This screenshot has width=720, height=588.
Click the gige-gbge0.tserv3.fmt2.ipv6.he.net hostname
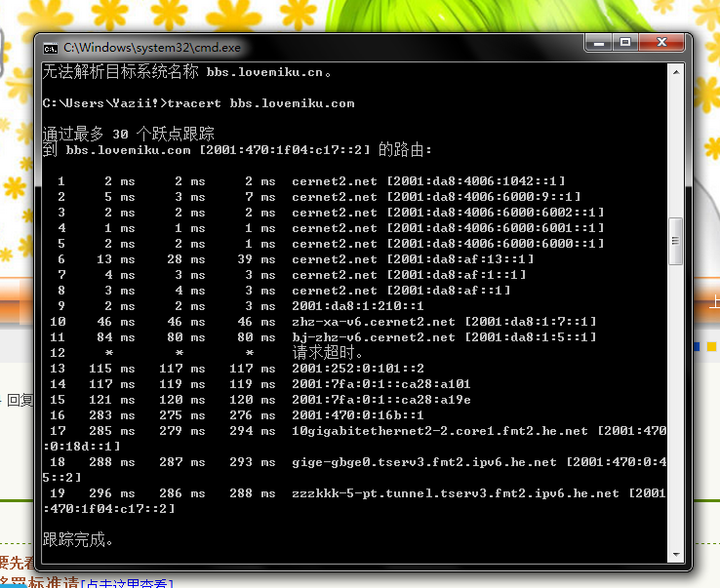point(424,462)
